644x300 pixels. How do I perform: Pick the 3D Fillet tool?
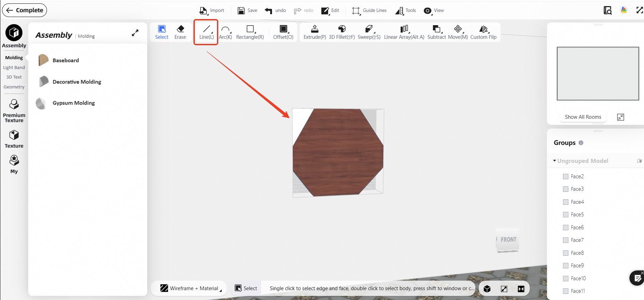pyautogui.click(x=342, y=32)
